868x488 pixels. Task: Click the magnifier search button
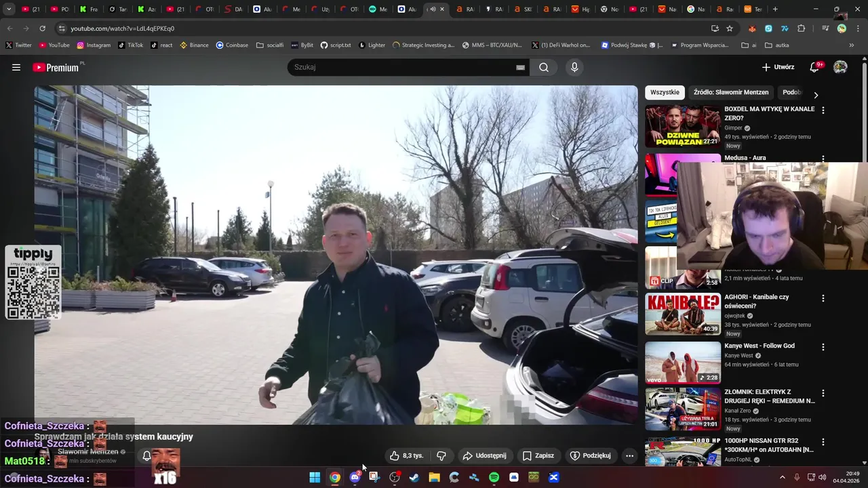point(544,67)
